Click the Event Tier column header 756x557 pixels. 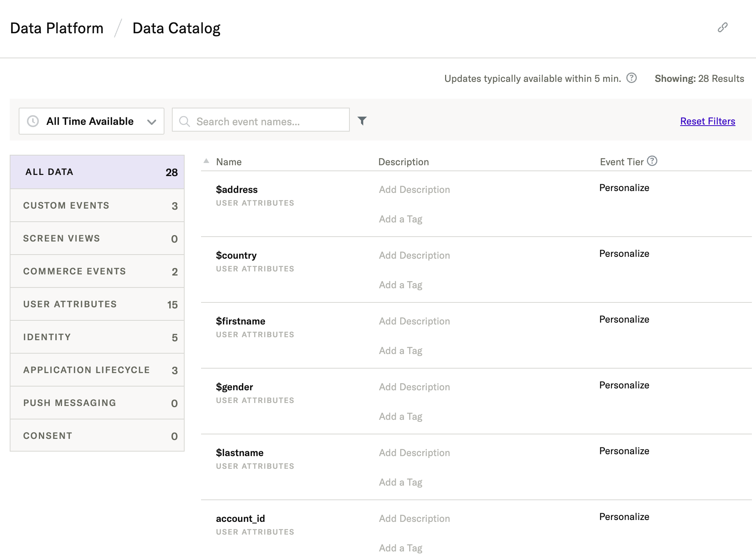622,162
